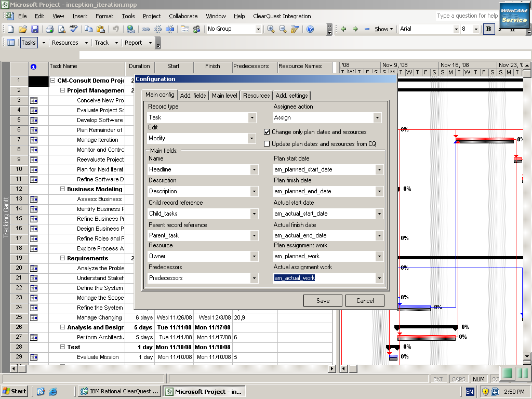The image size is (532, 399).
Task: Click the Copy icon
Action: [88, 29]
